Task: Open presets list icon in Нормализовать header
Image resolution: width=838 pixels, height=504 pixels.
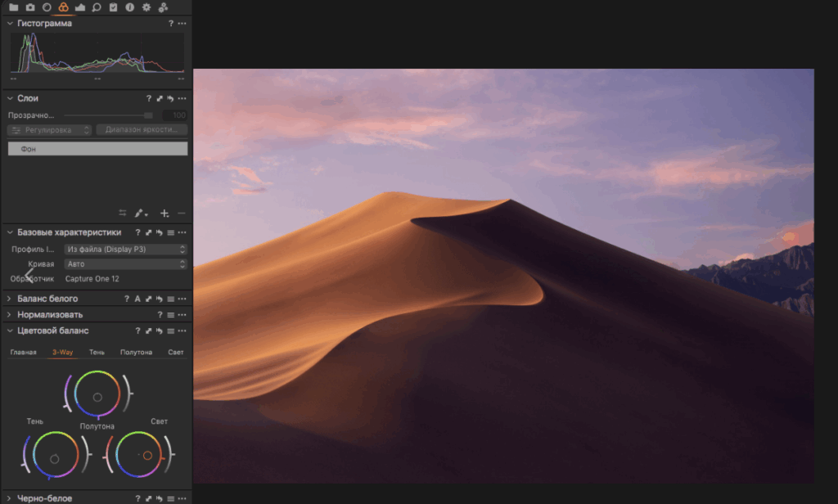Action: click(x=170, y=315)
